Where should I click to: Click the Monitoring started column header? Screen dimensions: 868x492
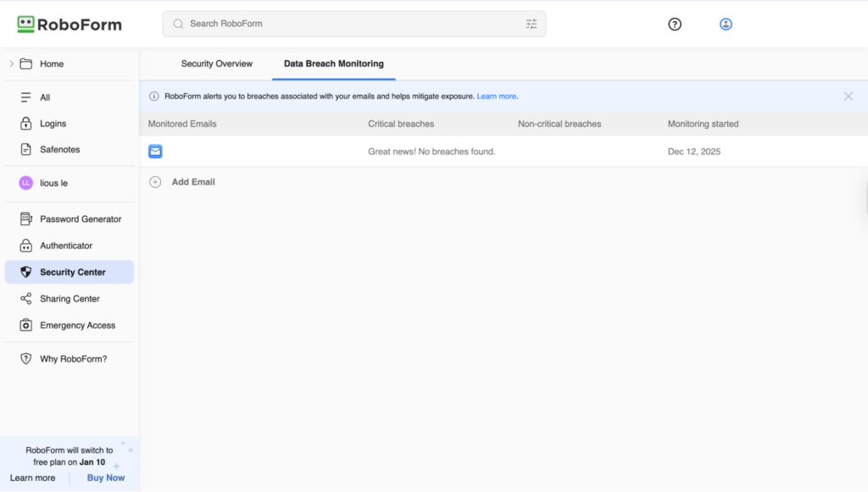coord(703,124)
